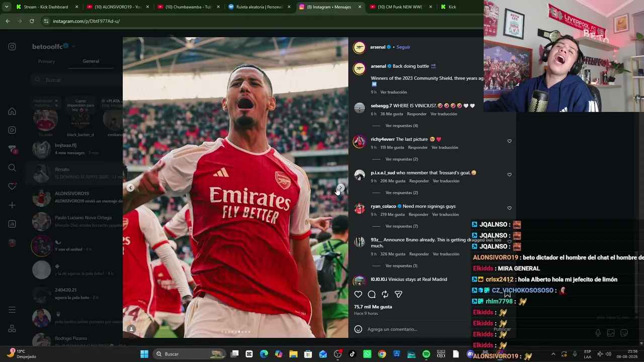644x362 pixels.
Task: Expand replies (4) under sebasgg.7's comment
Action: (x=401, y=126)
